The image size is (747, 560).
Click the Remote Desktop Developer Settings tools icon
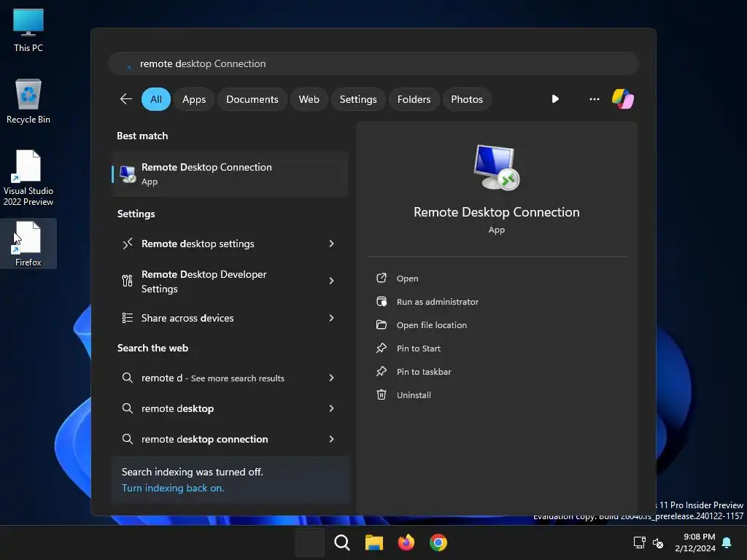click(127, 281)
